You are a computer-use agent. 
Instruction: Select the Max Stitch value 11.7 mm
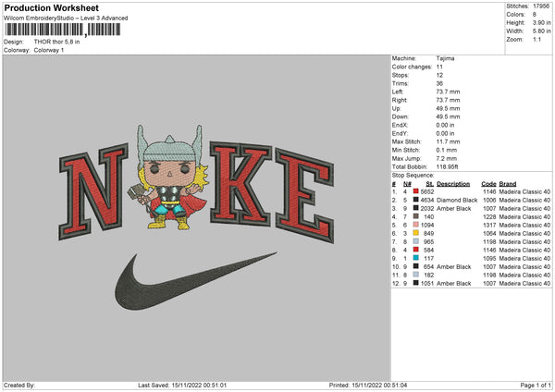tap(448, 141)
